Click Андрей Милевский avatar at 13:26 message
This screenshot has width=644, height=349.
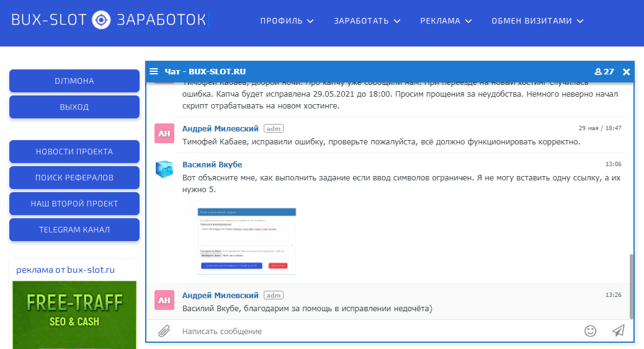164,300
